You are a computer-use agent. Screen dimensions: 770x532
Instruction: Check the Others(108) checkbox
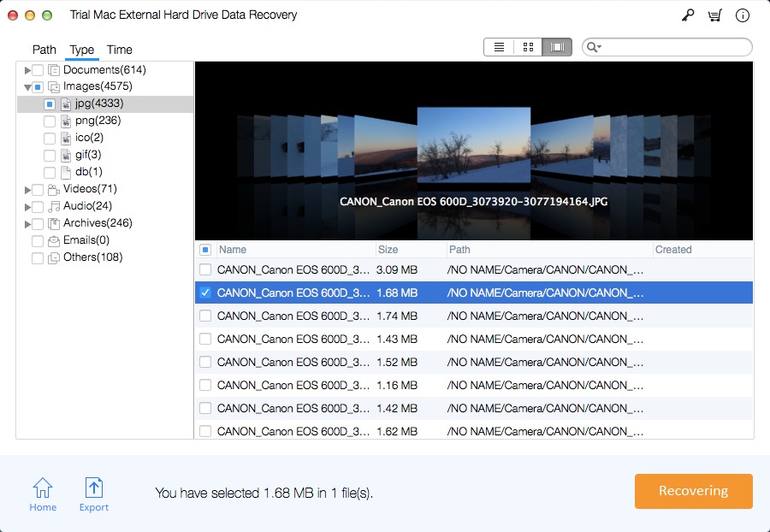tap(38, 258)
